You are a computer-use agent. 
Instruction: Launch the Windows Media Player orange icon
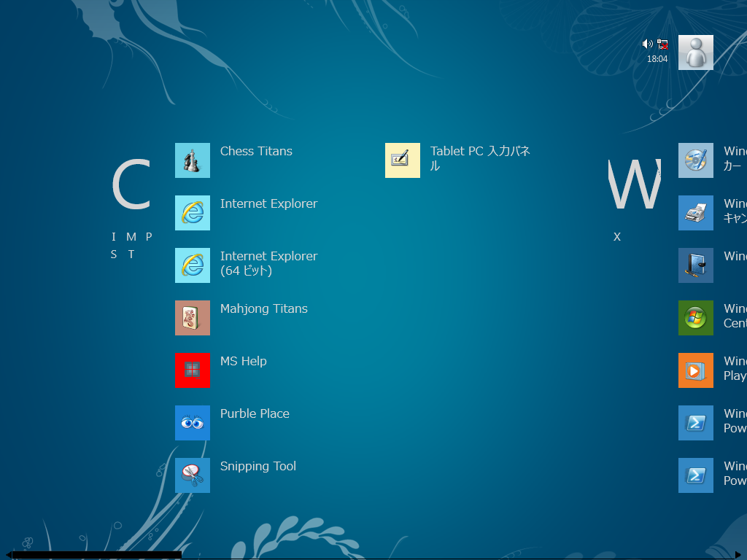[x=695, y=370]
